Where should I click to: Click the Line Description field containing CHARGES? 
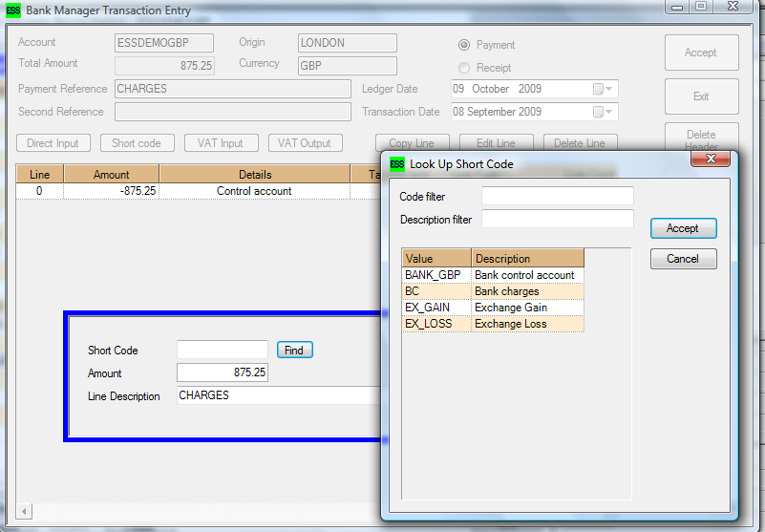[x=277, y=395]
